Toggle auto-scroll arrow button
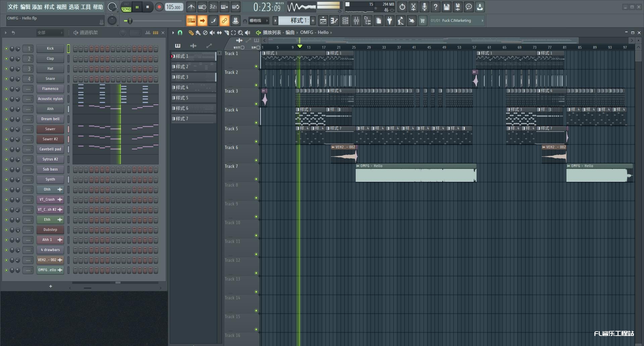The image size is (644, 346). pos(202,21)
